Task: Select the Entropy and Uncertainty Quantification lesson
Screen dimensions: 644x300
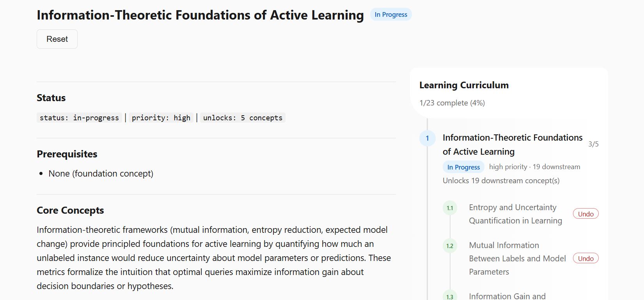Action: coord(515,214)
